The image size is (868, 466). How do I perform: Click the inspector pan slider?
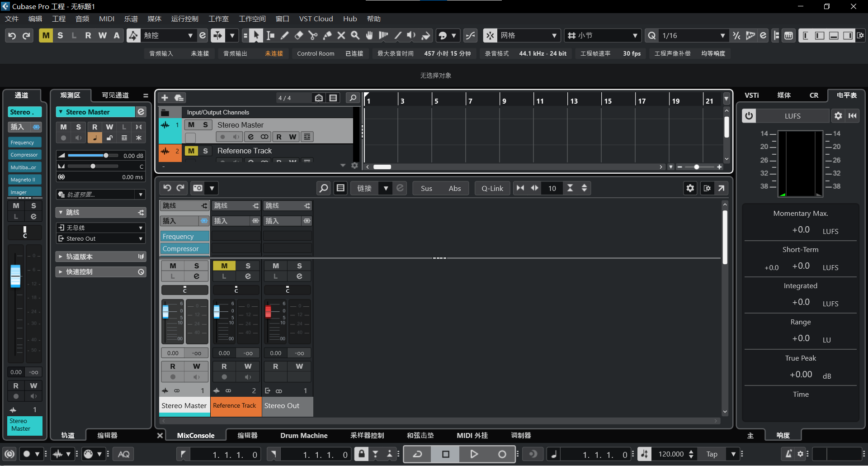pos(93,166)
